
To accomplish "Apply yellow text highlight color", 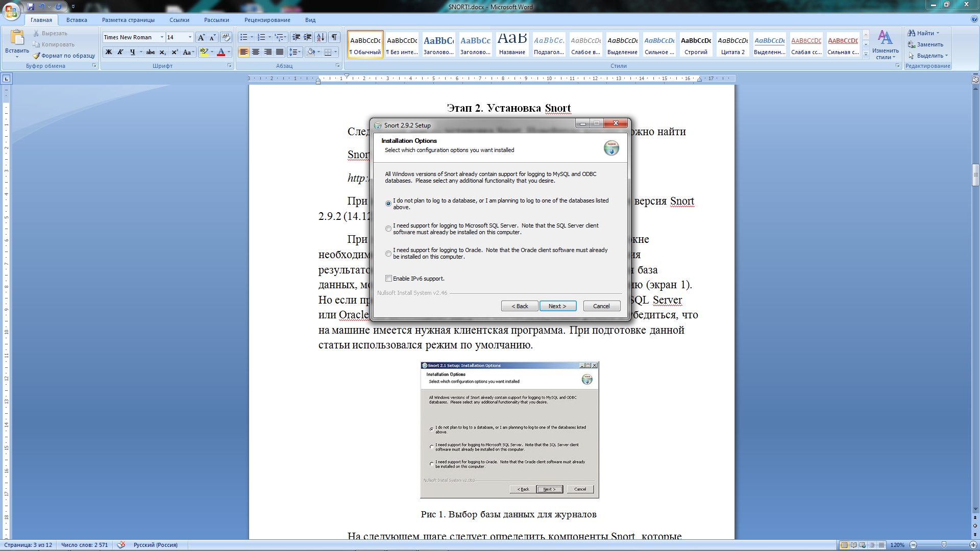I will click(x=204, y=52).
